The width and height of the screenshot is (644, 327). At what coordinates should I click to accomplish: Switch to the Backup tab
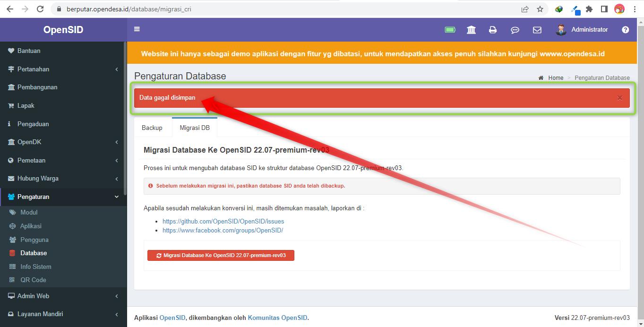pos(152,127)
